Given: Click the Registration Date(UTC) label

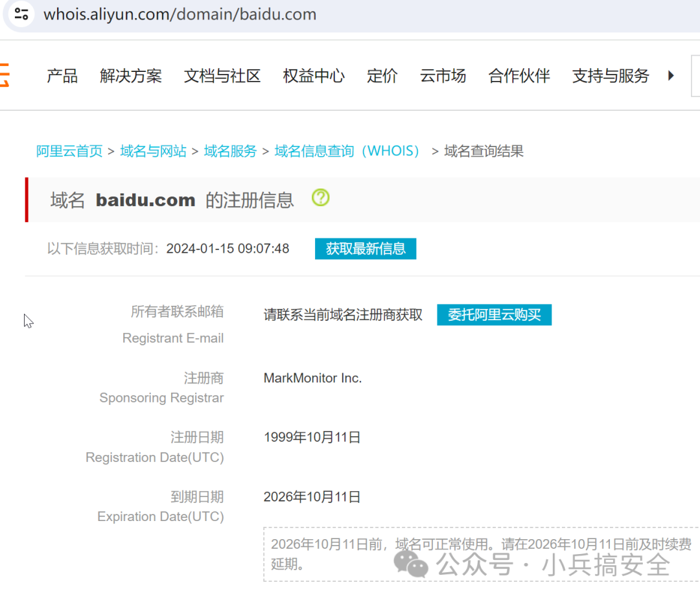Looking at the screenshot, I should (155, 457).
